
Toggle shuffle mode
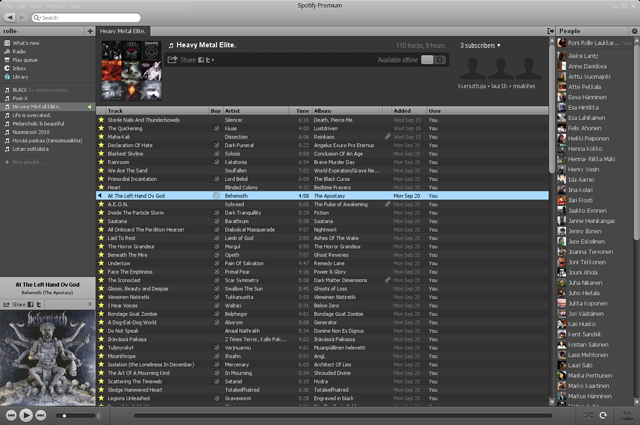(589, 415)
